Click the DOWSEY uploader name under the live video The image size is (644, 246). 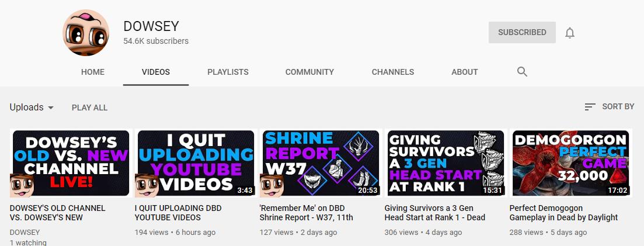(x=25, y=233)
